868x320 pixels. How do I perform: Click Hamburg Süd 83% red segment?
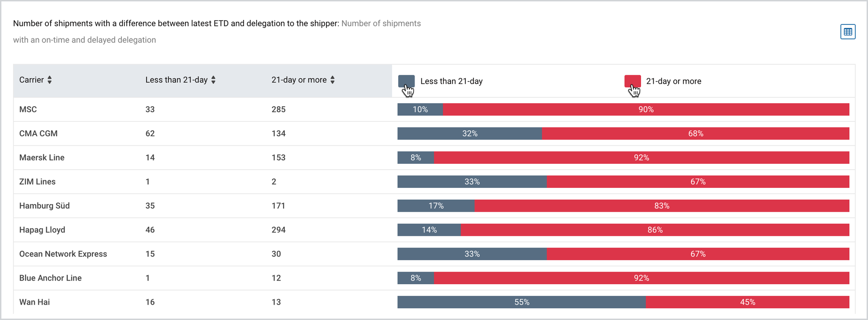[662, 206]
